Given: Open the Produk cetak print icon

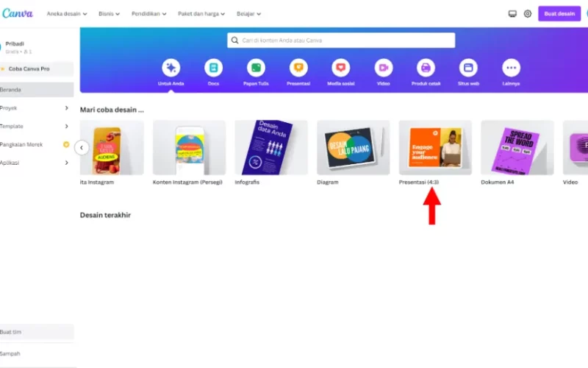Looking at the screenshot, I should pos(426,68).
